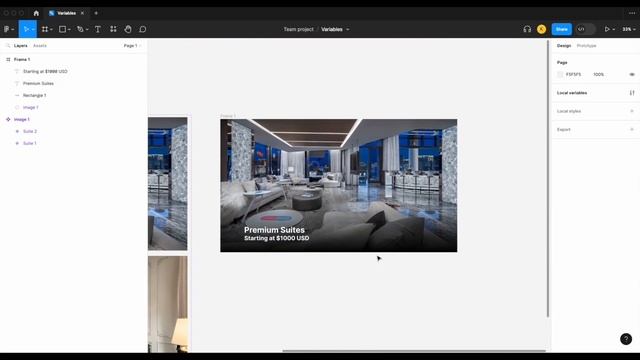Present the prototype with play icon
The image size is (640, 360).
click(607, 29)
